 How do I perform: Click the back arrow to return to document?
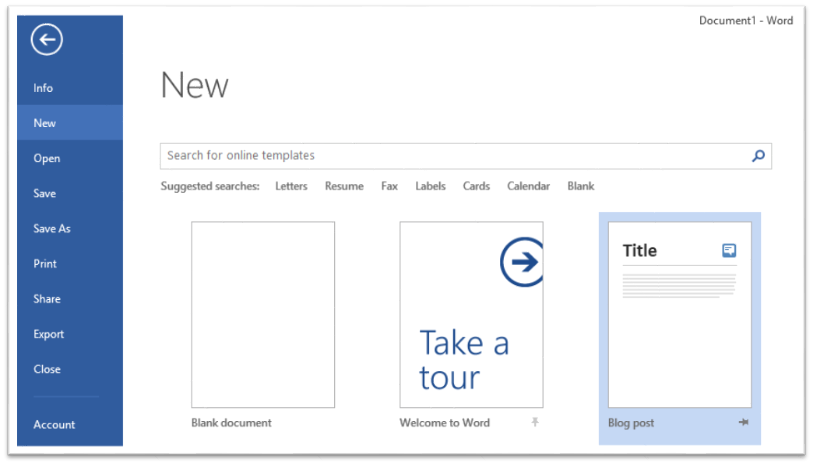pos(47,39)
